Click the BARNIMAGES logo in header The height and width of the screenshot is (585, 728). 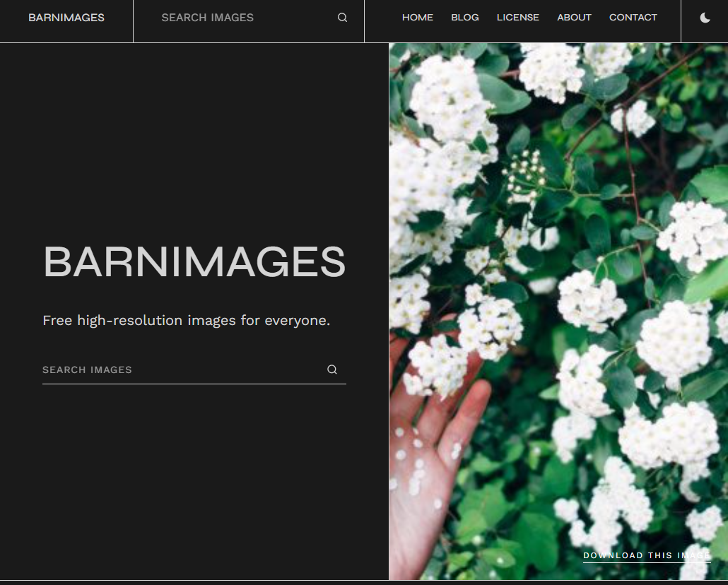pyautogui.click(x=66, y=18)
